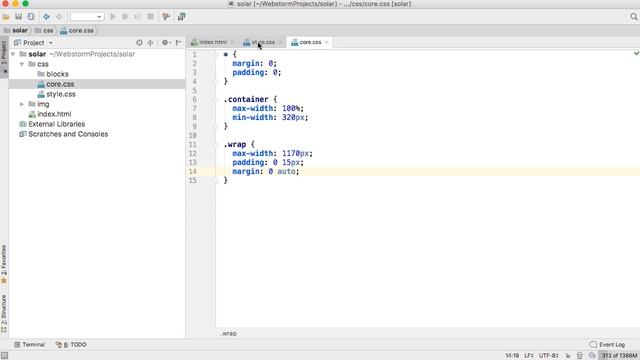
Task: Close the style.css editor tab
Action: [x=280, y=42]
